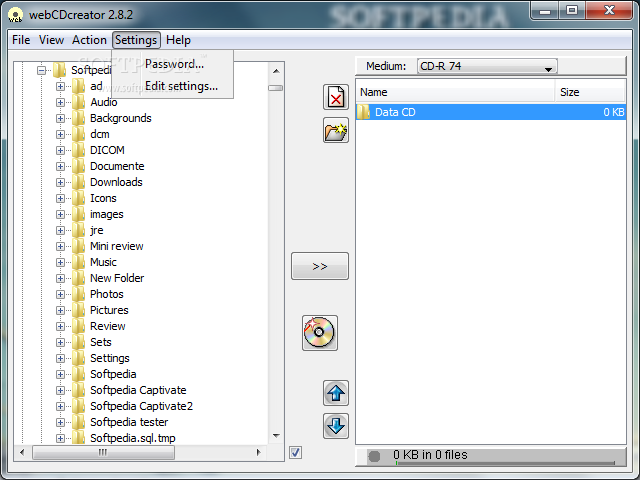Click the horizontal scroll right arrow
640x480 pixels.
pos(258,452)
